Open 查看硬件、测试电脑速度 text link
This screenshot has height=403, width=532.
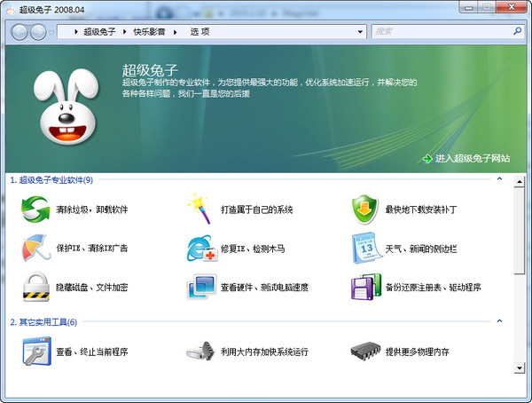coord(264,287)
